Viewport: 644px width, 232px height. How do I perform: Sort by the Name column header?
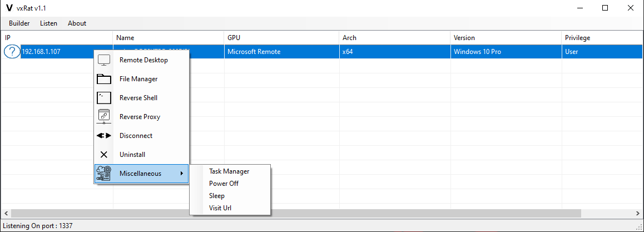(x=169, y=37)
